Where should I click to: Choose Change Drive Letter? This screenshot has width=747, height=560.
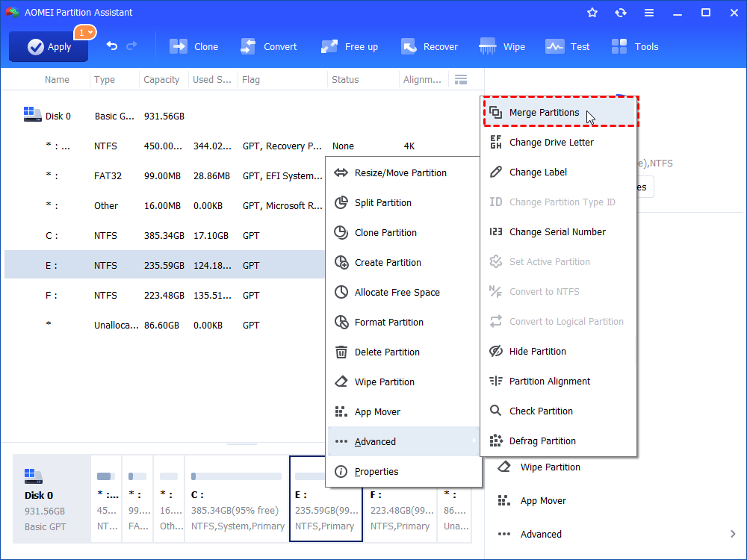coord(558,143)
